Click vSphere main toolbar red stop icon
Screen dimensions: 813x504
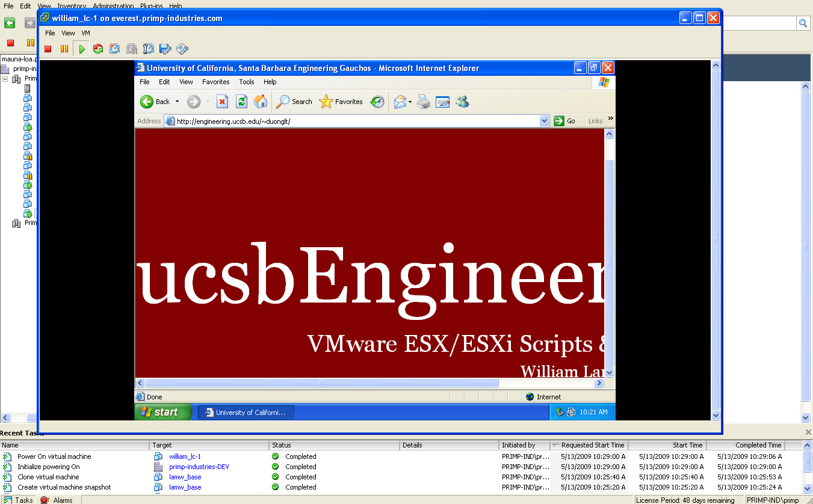click(x=10, y=43)
